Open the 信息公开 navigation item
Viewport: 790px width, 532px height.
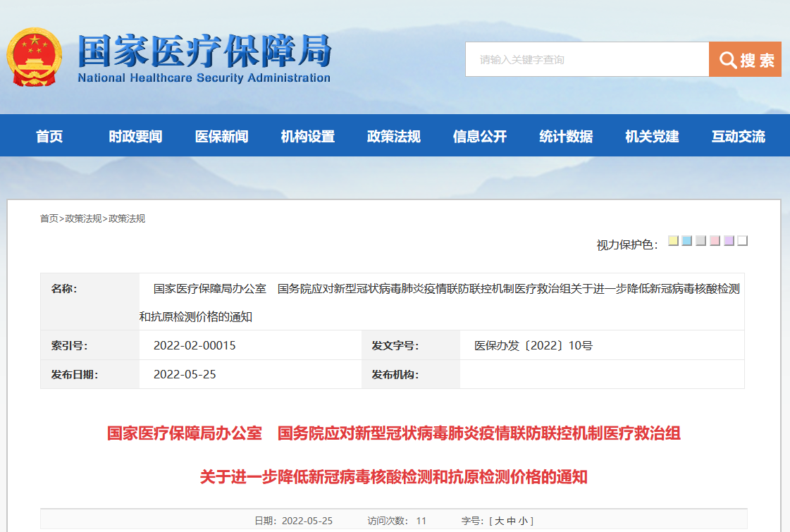click(x=480, y=136)
